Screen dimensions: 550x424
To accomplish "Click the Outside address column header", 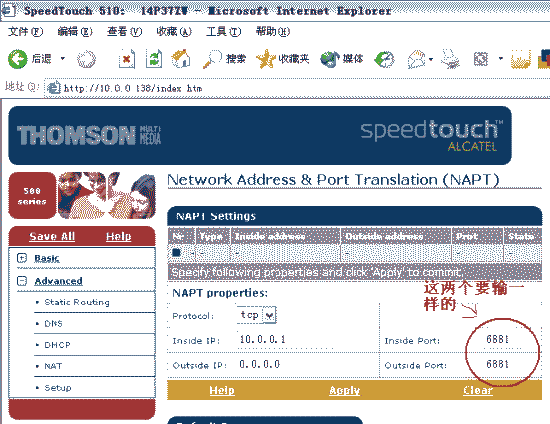I will tap(396, 236).
